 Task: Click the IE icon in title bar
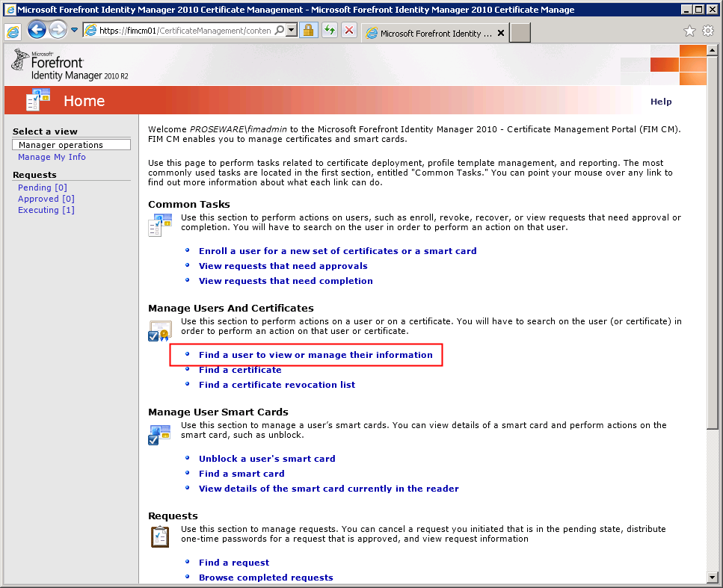(10, 9)
